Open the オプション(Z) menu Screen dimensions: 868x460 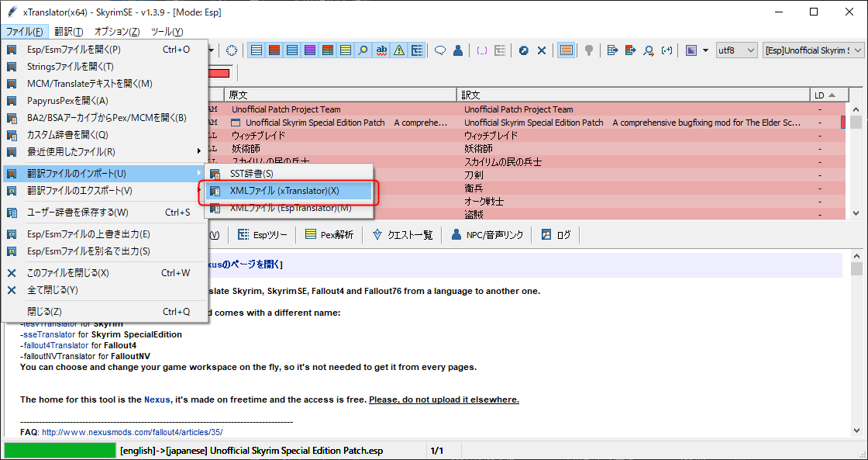[117, 32]
